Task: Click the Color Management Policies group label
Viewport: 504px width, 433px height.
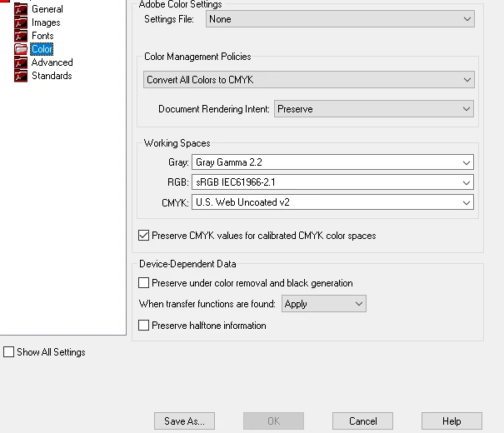Action: 197,57
